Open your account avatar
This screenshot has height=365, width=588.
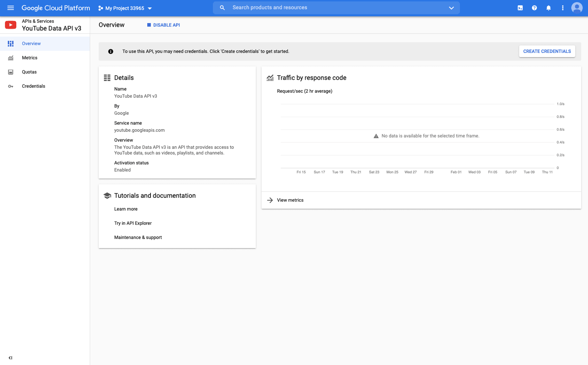(577, 7)
